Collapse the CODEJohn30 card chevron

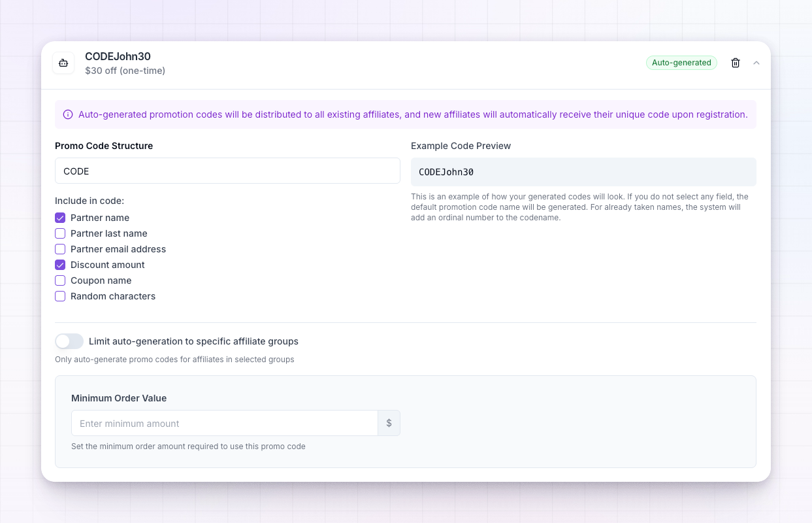click(756, 63)
